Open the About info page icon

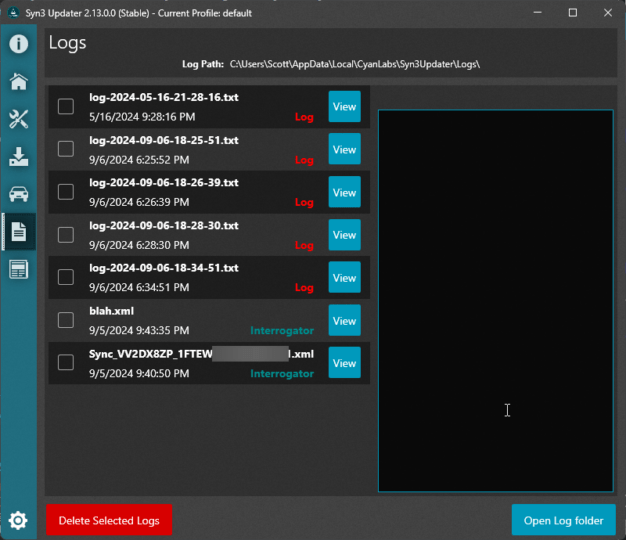[18, 44]
